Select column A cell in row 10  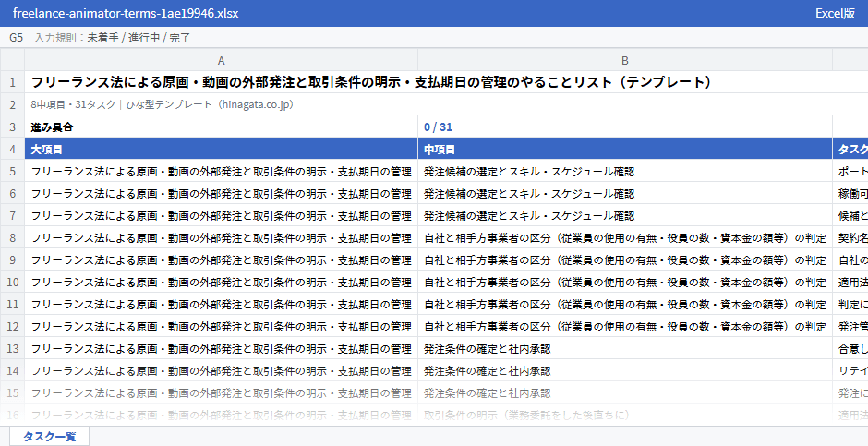pyautogui.click(x=221, y=282)
